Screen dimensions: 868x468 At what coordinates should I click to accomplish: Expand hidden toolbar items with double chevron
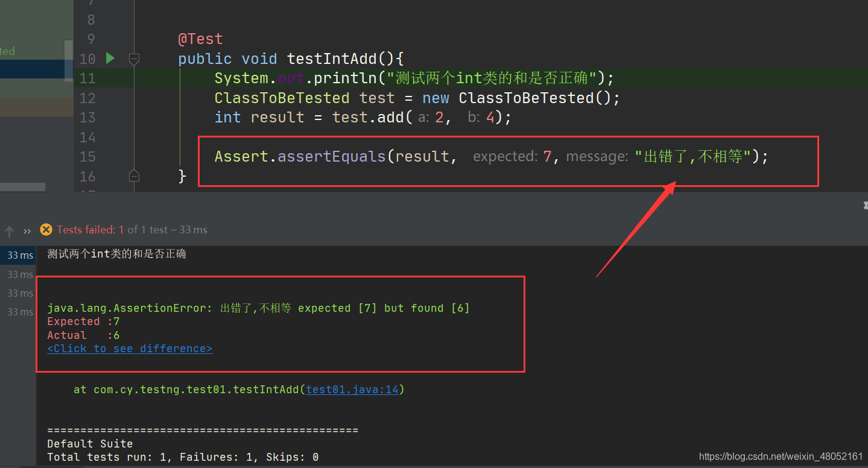(x=27, y=231)
